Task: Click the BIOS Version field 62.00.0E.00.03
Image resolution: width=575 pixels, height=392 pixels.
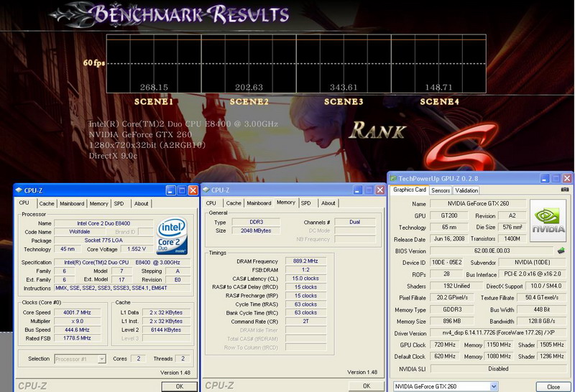Action: [492, 251]
